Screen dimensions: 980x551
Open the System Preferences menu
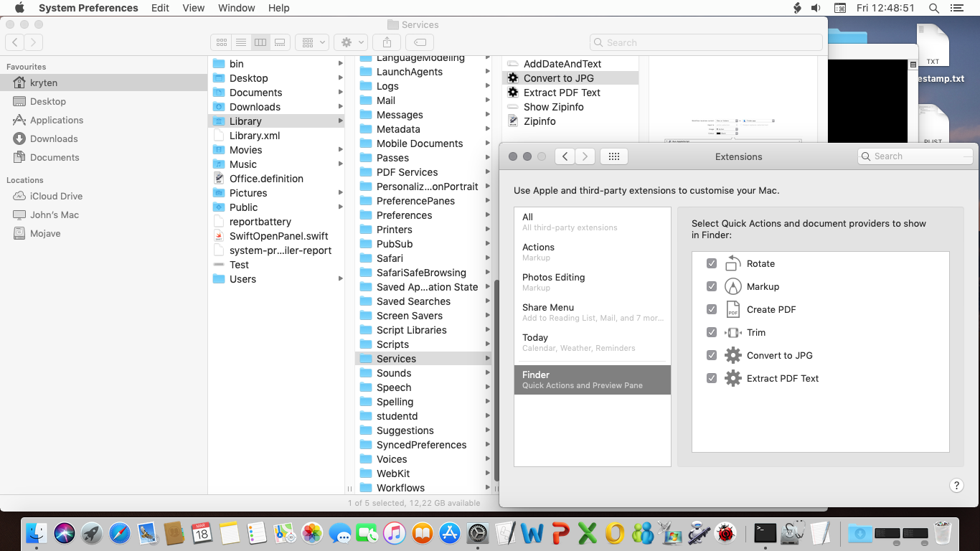(88, 8)
